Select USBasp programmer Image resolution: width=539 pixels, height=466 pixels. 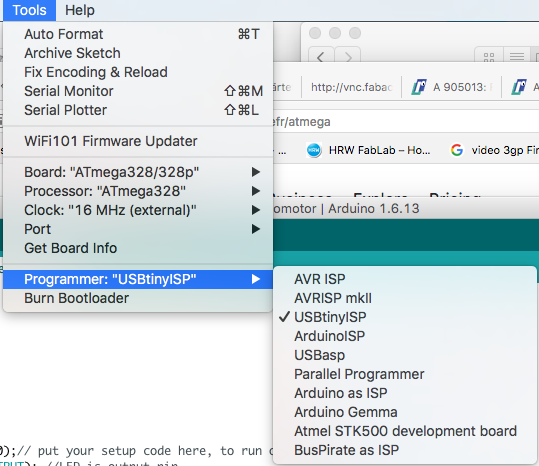point(405,355)
